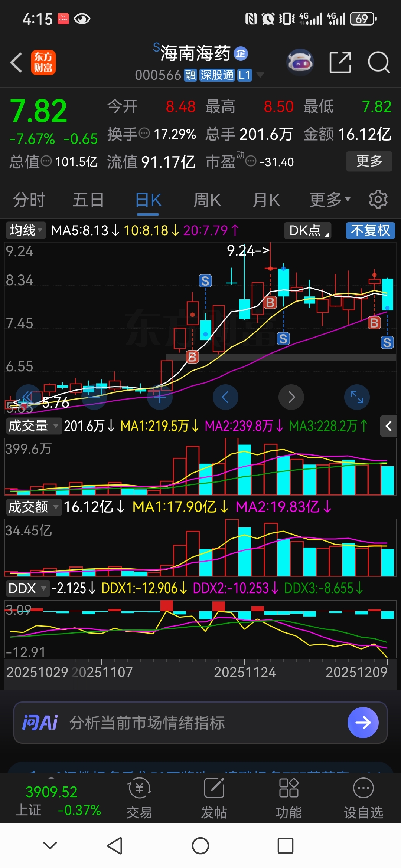Expand chart to fullscreen
The height and width of the screenshot is (868, 401).
tap(357, 397)
